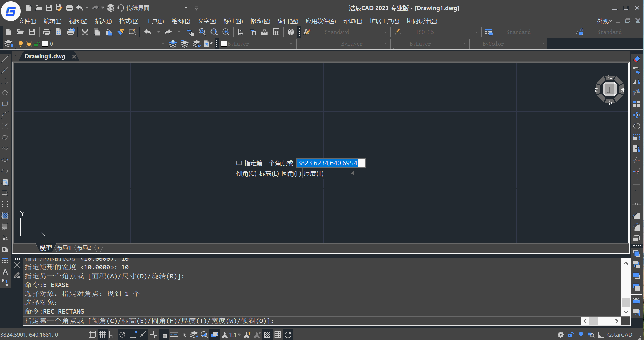Click the Rotate tool in the right toolbar

point(637,126)
